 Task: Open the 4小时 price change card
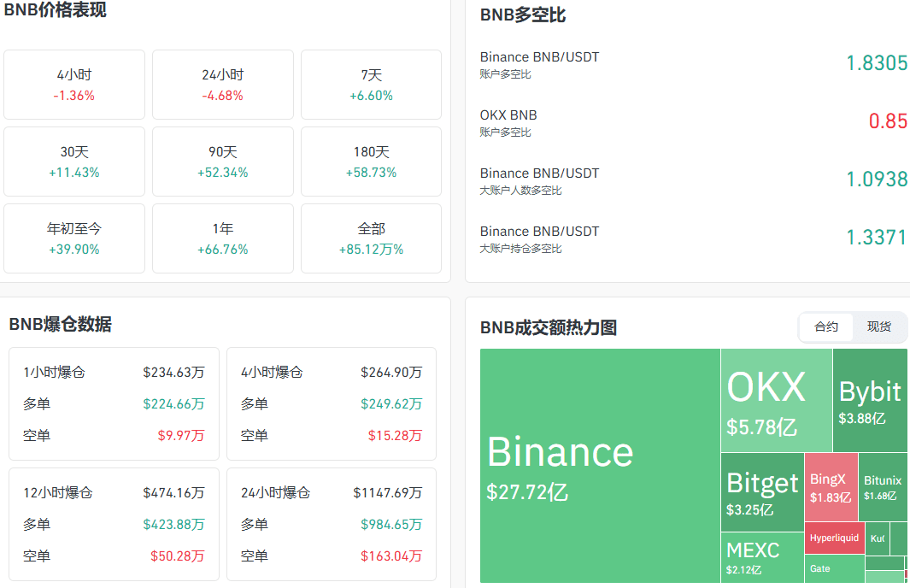click(x=74, y=85)
